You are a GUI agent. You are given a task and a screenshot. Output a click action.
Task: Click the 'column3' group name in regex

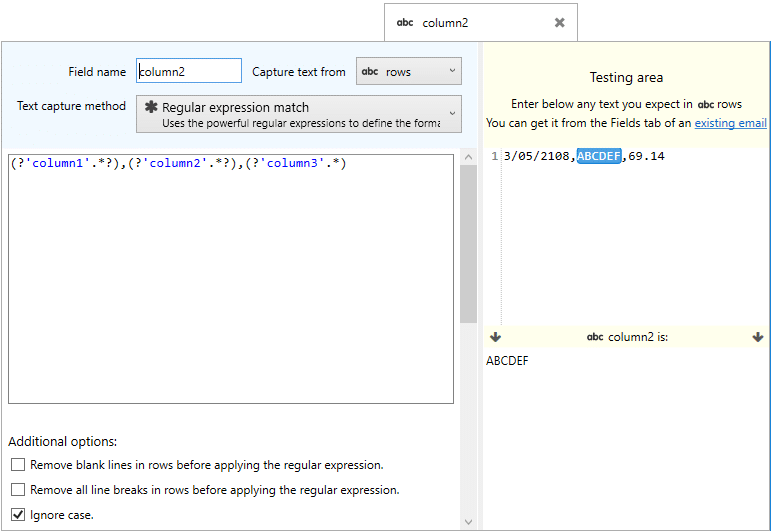pos(293,163)
